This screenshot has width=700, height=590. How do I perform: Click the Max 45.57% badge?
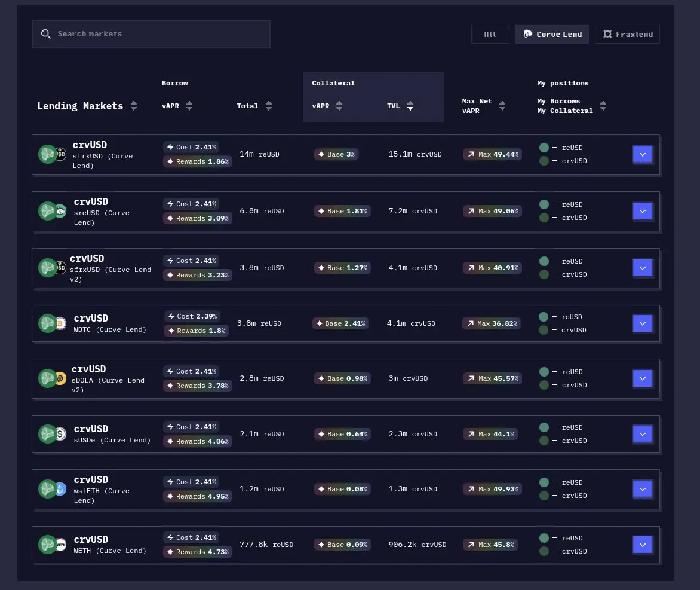click(492, 378)
